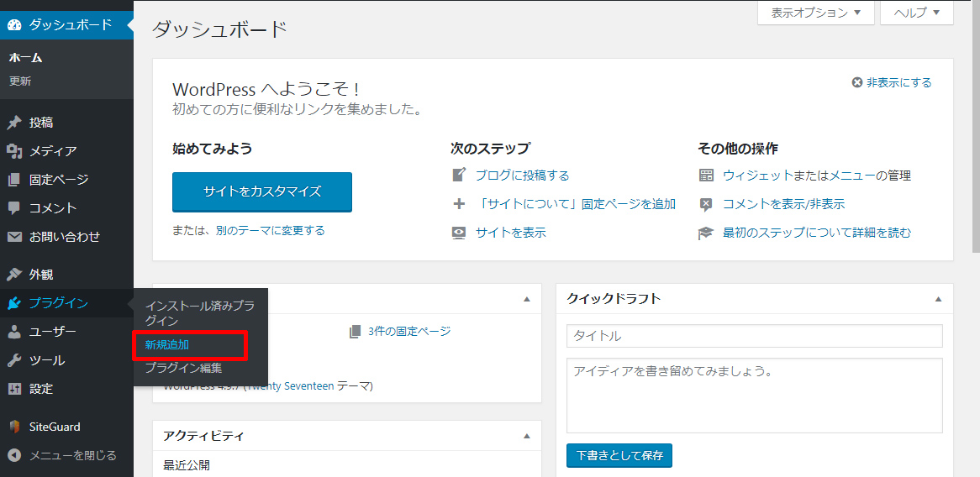Click the paintbrush icon beside 外観
980x477 pixels.
coord(14,275)
